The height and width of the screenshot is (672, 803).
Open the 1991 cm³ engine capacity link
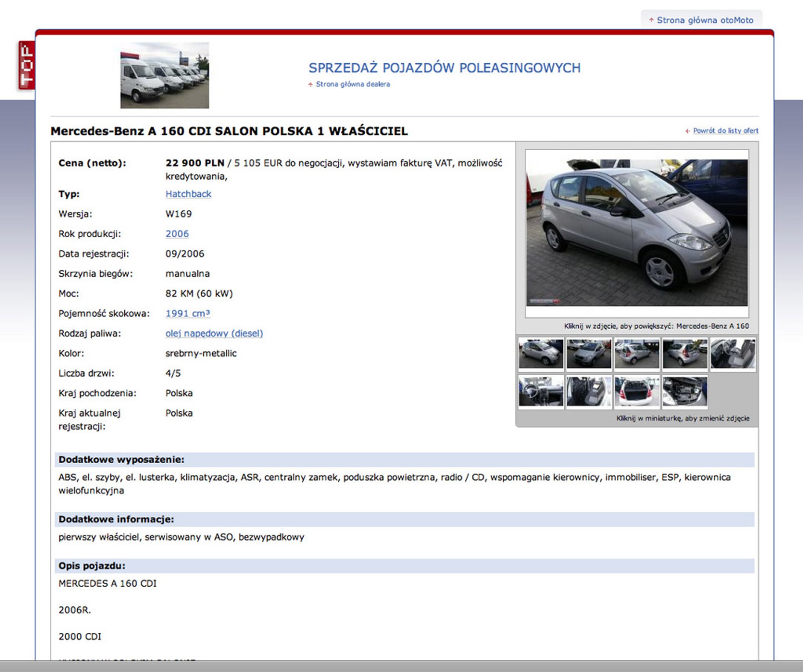(x=188, y=313)
